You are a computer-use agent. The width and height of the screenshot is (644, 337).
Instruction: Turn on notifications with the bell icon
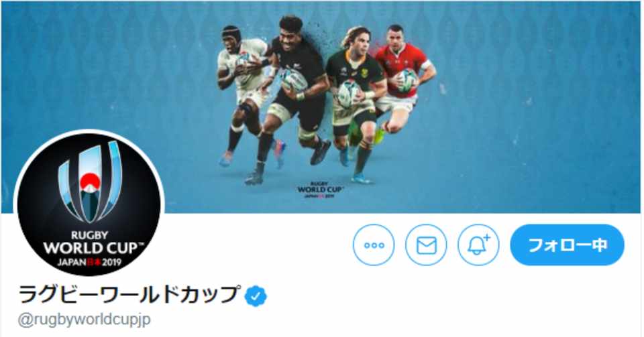pos(478,245)
